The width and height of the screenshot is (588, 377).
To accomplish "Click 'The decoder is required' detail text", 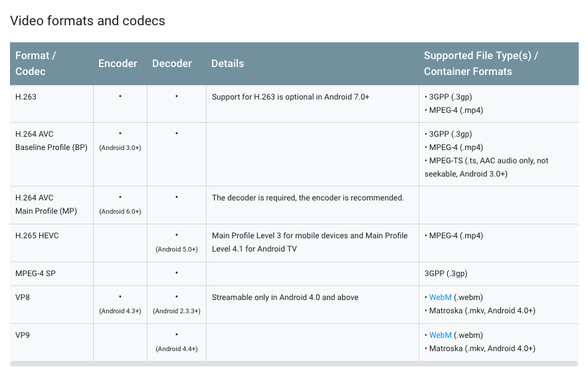I will pos(308,198).
